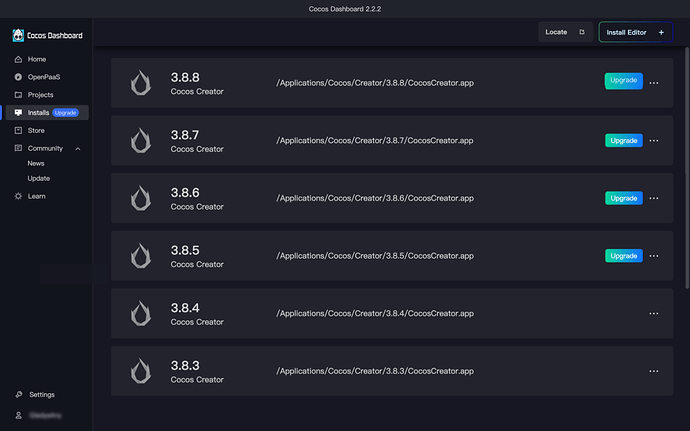The width and height of the screenshot is (690, 431).
Task: Click the blue Upgrade badge on Installs
Action: (66, 113)
